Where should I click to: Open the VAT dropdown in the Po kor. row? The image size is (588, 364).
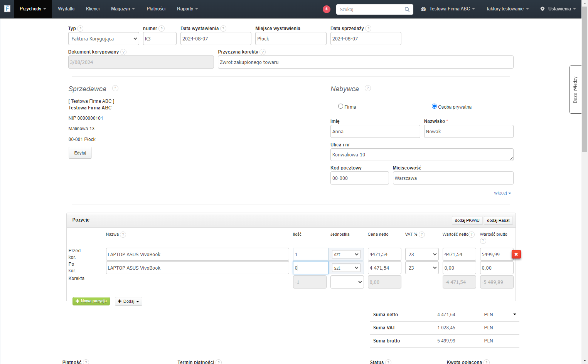pyautogui.click(x=422, y=268)
